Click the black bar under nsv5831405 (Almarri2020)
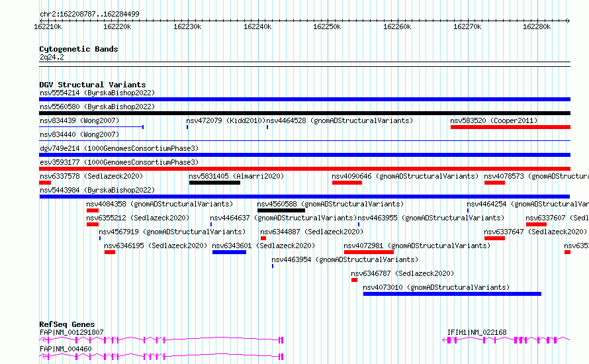This screenshot has height=364, width=589. [x=214, y=183]
